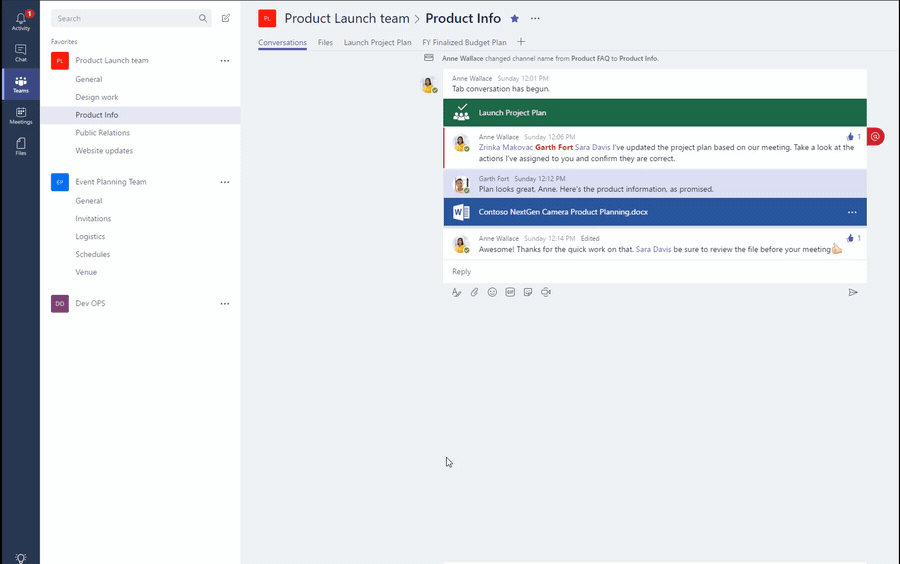Click the Launch Project Plan planner icon
The height and width of the screenshot is (564, 900).
461,112
